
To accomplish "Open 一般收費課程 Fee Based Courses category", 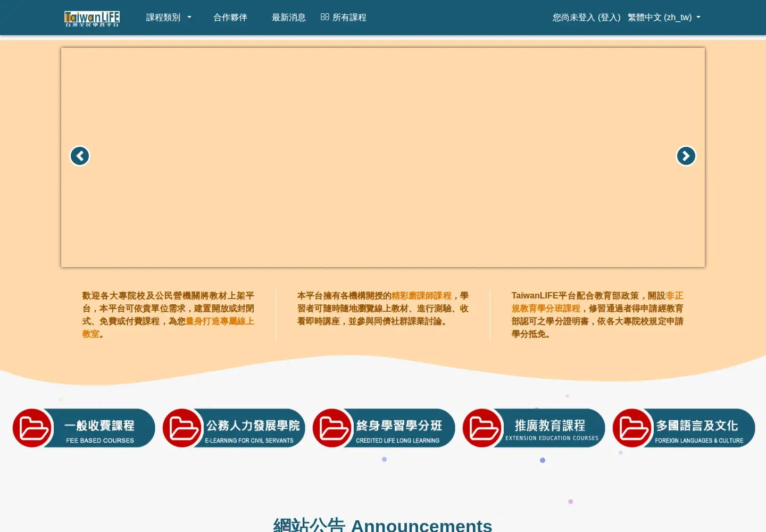I will (84, 428).
